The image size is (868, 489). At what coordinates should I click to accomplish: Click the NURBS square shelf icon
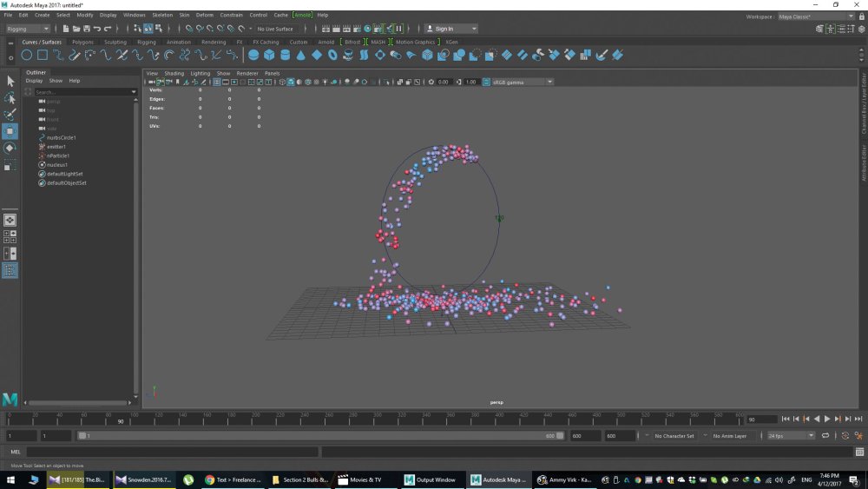[42, 55]
